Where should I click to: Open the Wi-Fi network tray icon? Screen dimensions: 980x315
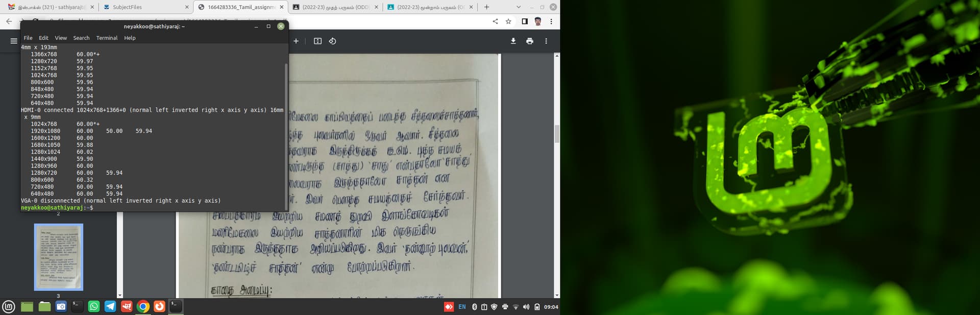(516, 307)
